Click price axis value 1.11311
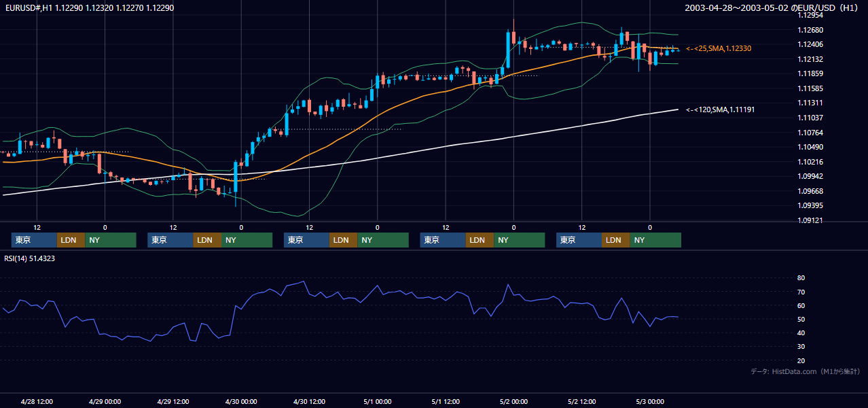 click(x=811, y=103)
